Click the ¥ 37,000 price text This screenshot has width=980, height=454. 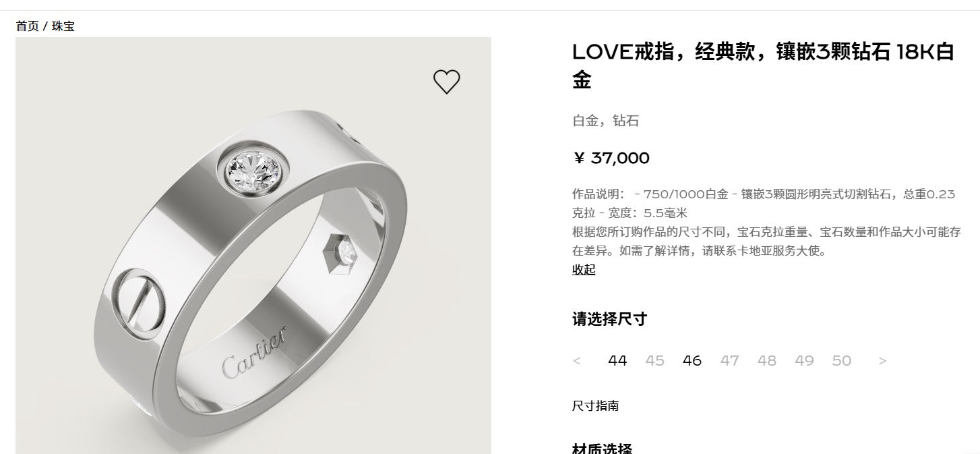(611, 159)
